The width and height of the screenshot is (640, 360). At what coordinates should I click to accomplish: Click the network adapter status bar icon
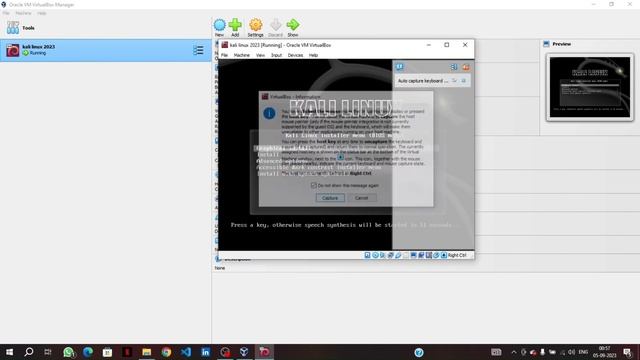pos(391,255)
